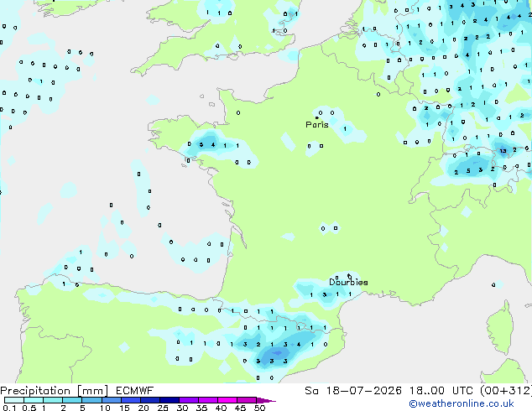Select the black dot marking Paris
Image resolution: width=532 pixels, height=411 pixels.
pos(317,117)
